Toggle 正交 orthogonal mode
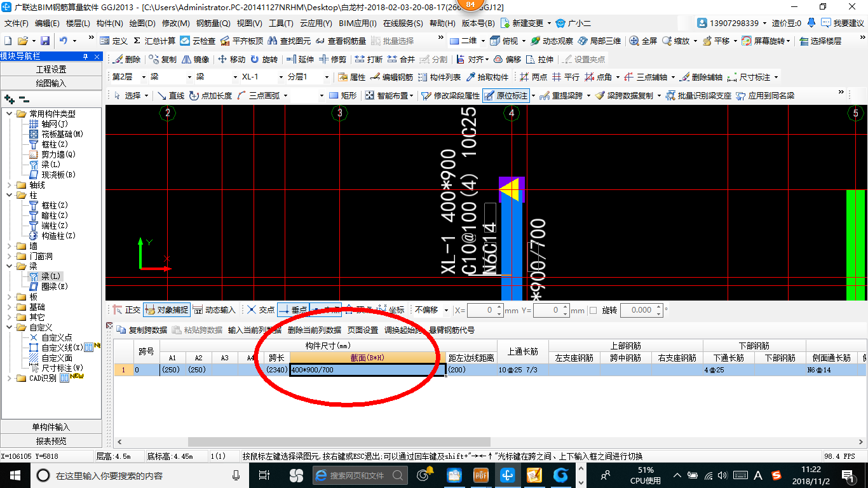Screen dimensions: 868x488 (x=126, y=310)
